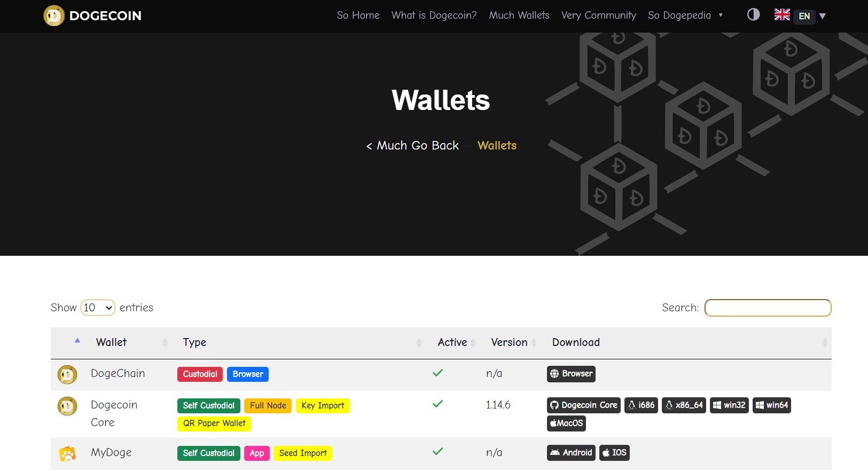Click the 1.14.6 version cell
This screenshot has width=868, height=471.
tap(498, 405)
